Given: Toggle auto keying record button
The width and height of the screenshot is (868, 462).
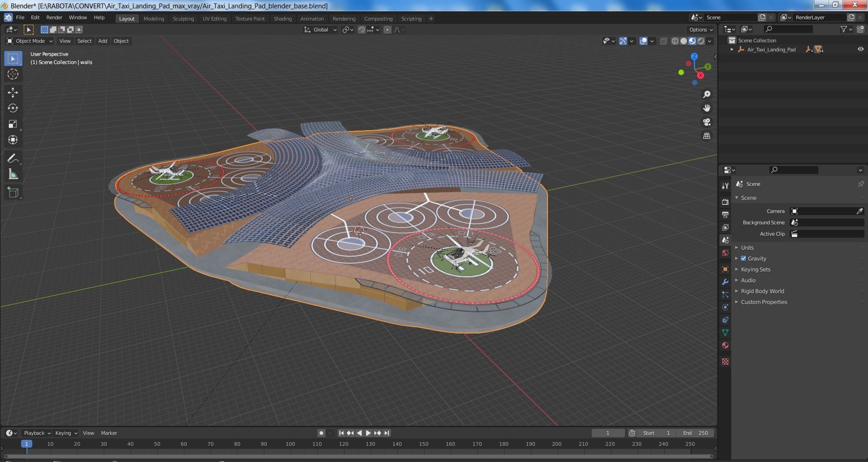Looking at the screenshot, I should pos(321,433).
